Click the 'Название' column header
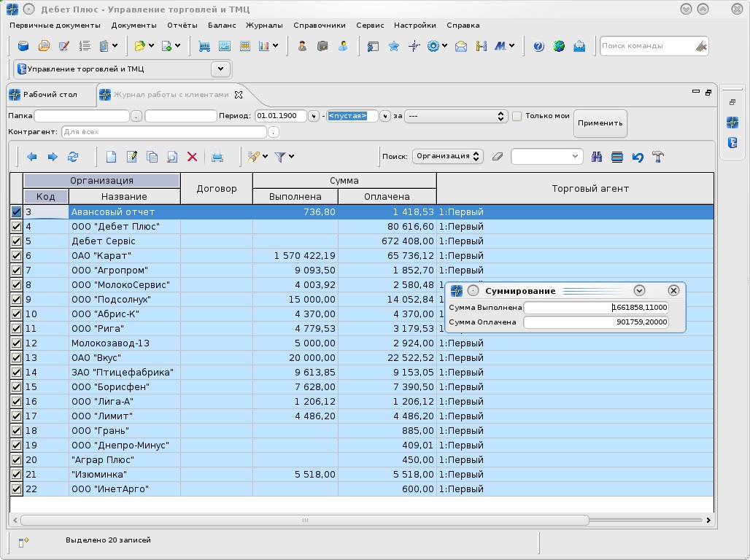This screenshot has width=750, height=560. (x=124, y=197)
